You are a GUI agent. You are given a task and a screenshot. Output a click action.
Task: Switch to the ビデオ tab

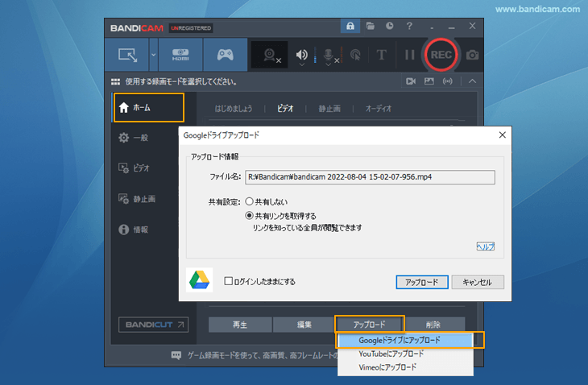tap(285, 109)
